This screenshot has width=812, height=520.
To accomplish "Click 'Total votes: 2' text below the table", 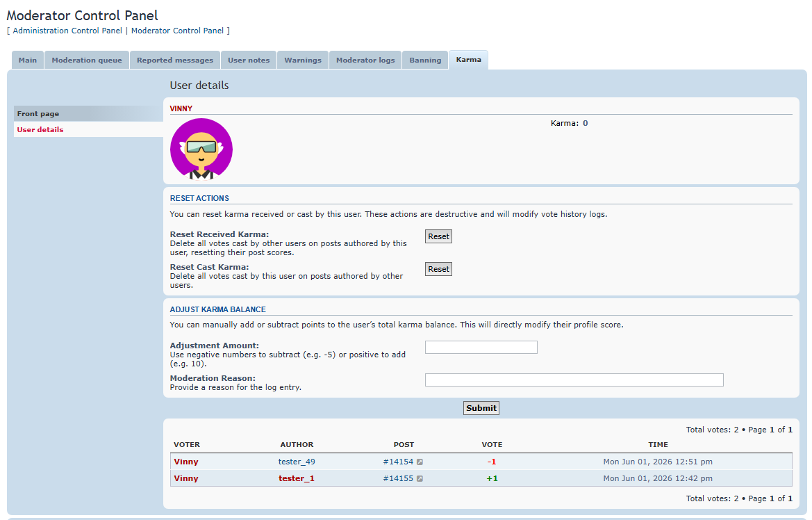I will click(x=713, y=498).
